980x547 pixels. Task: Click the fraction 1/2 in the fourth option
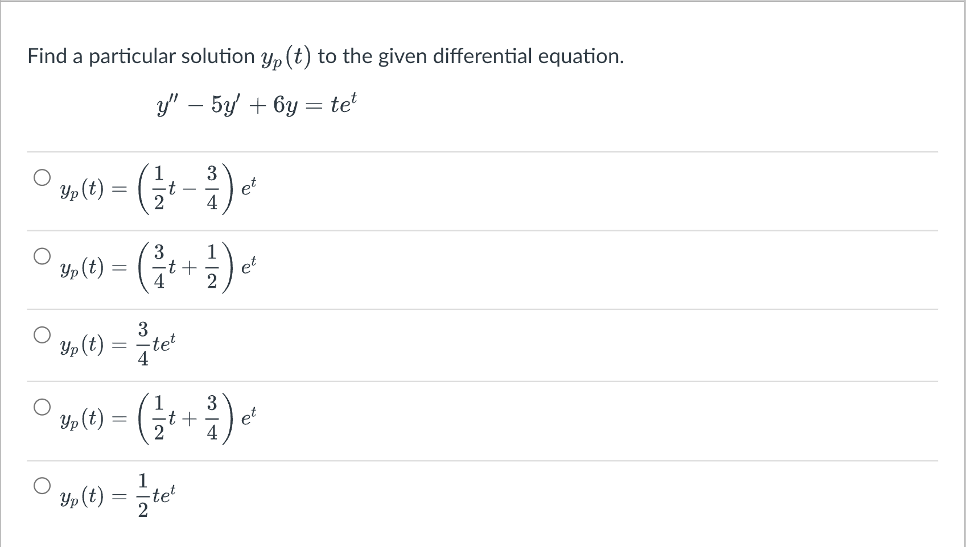[x=159, y=418]
